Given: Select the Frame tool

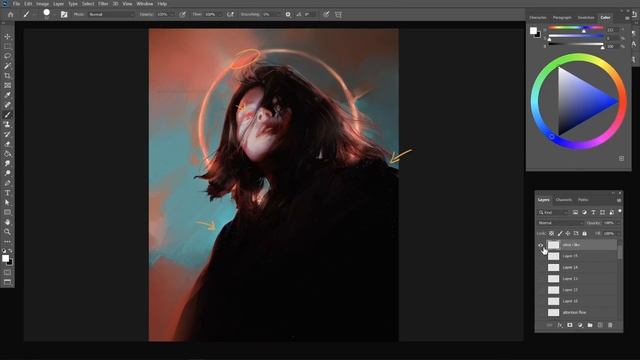Looking at the screenshot, I should (x=7, y=86).
